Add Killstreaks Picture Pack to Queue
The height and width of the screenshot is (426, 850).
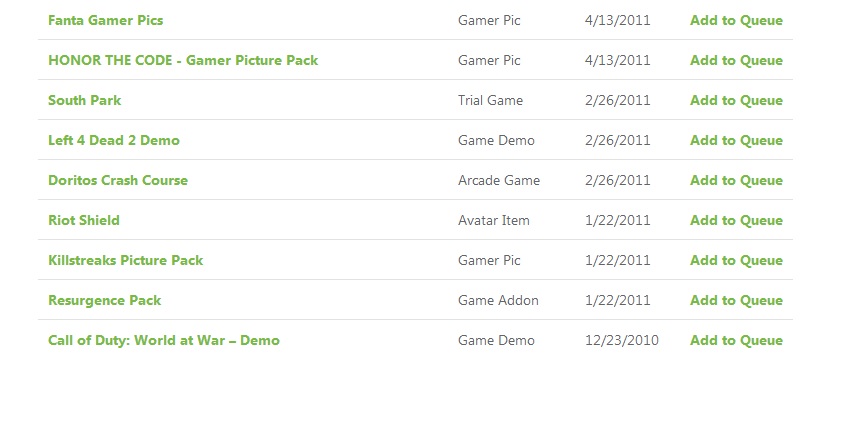736,261
